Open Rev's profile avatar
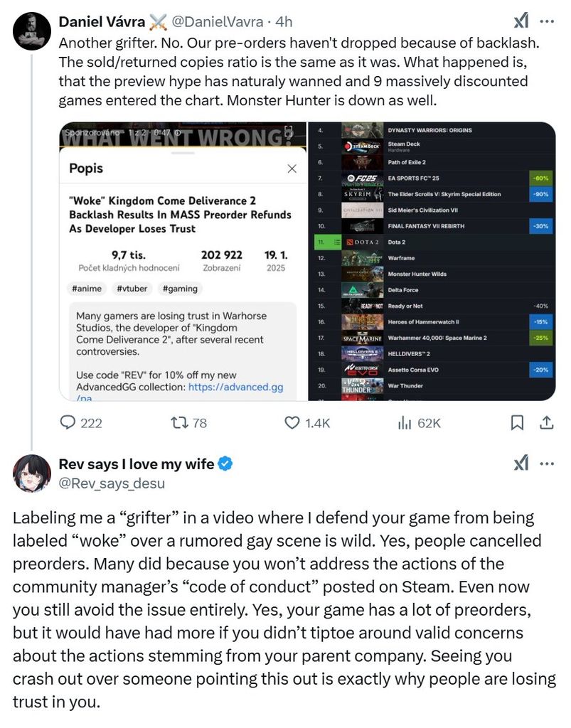This screenshot has height=728, width=571. [30, 472]
